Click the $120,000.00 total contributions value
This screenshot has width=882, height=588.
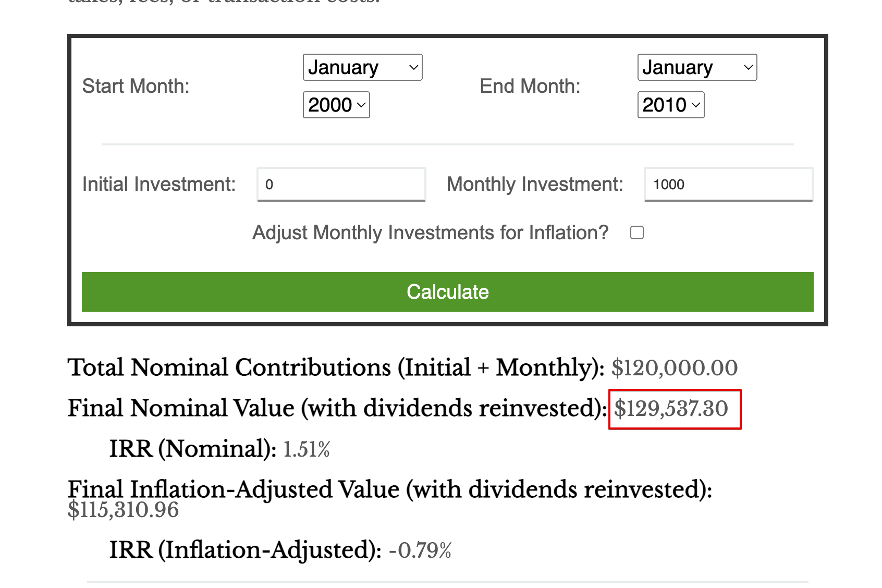pos(674,368)
